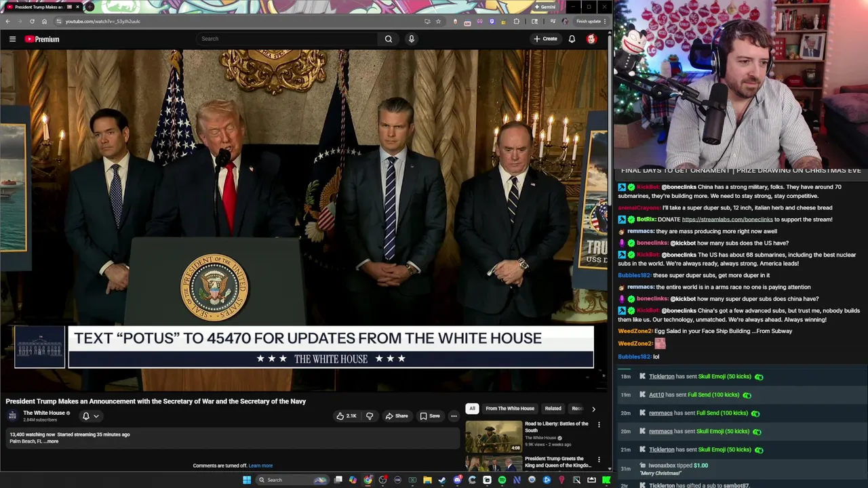Open Task View on the taskbar
868x488 pixels.
338,480
